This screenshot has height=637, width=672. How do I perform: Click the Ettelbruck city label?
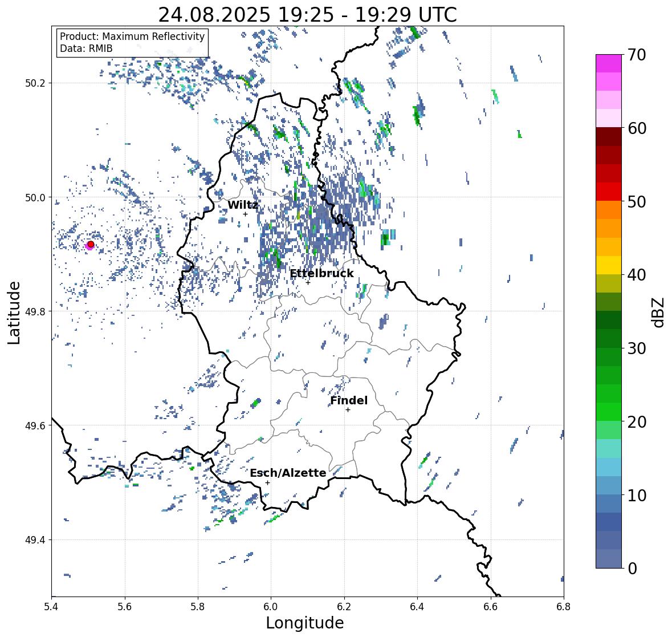coord(322,274)
